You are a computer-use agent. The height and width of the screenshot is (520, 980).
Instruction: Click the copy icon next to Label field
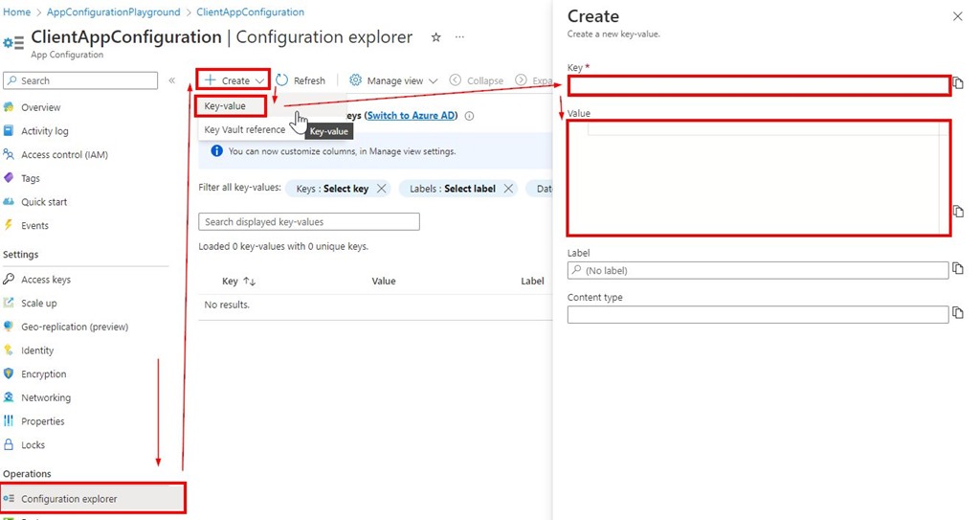958,271
